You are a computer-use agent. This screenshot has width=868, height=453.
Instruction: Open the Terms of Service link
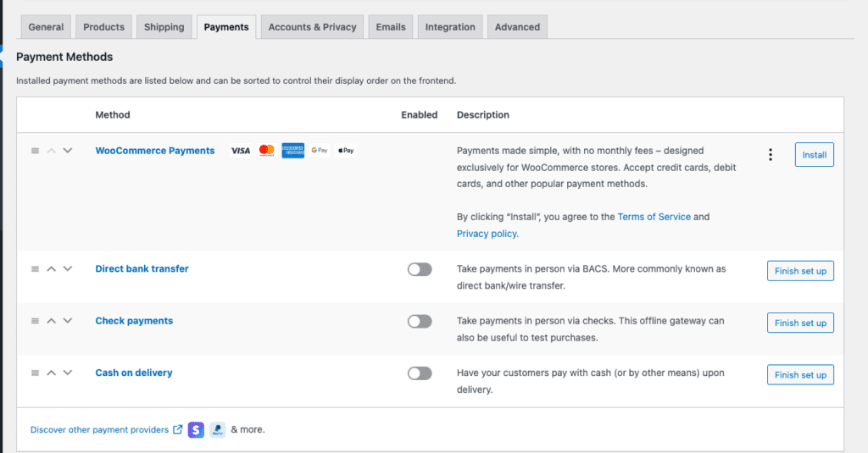654,217
